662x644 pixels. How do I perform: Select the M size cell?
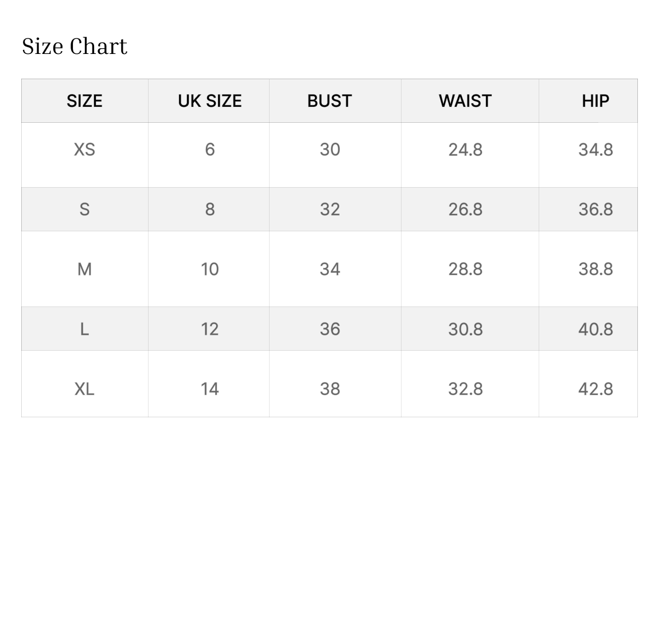click(x=84, y=269)
